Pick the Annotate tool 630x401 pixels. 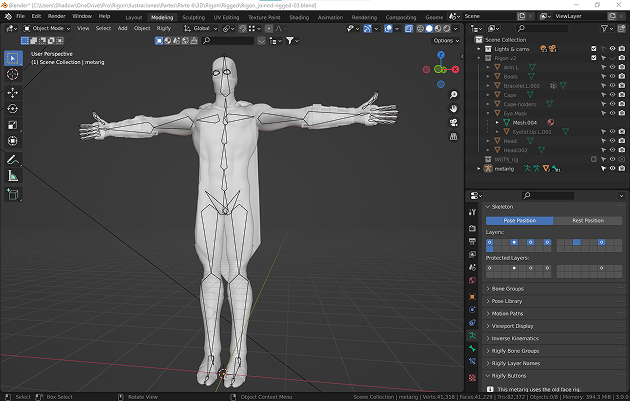coord(13,159)
